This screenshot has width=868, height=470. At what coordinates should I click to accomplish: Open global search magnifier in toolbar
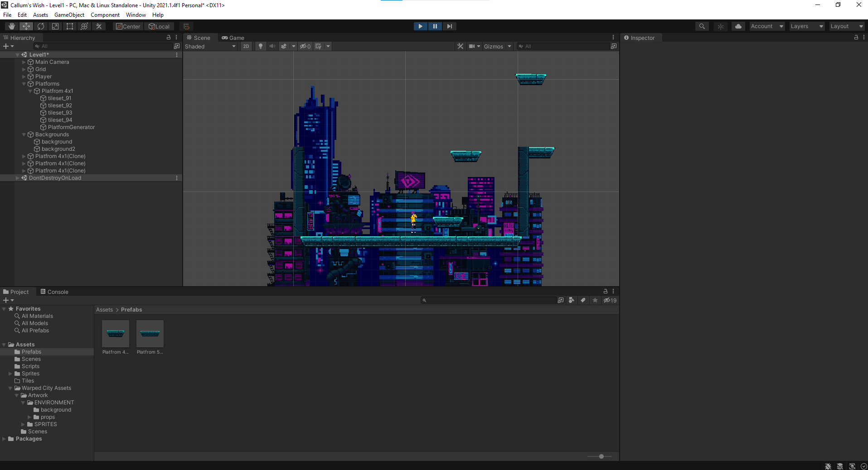tap(702, 26)
